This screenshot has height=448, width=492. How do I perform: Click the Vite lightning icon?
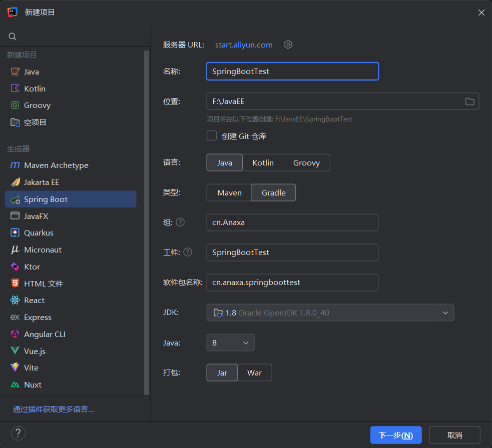pyautogui.click(x=15, y=367)
